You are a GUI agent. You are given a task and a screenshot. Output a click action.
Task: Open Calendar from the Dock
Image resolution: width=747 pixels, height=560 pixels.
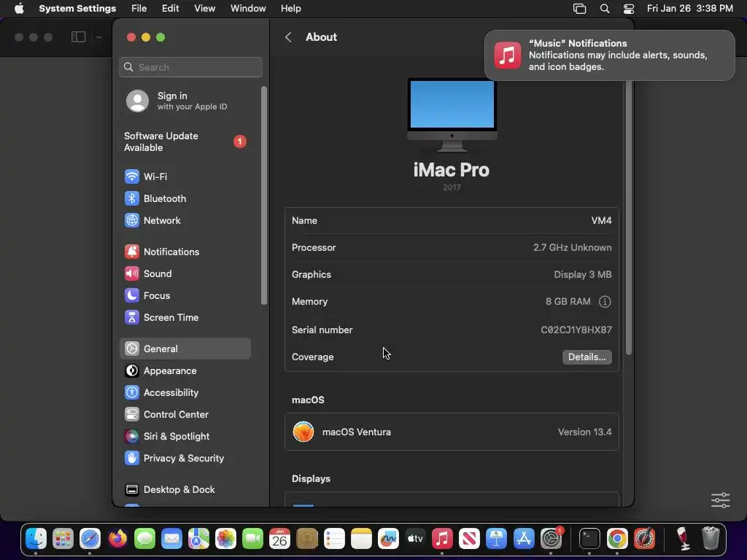279,539
